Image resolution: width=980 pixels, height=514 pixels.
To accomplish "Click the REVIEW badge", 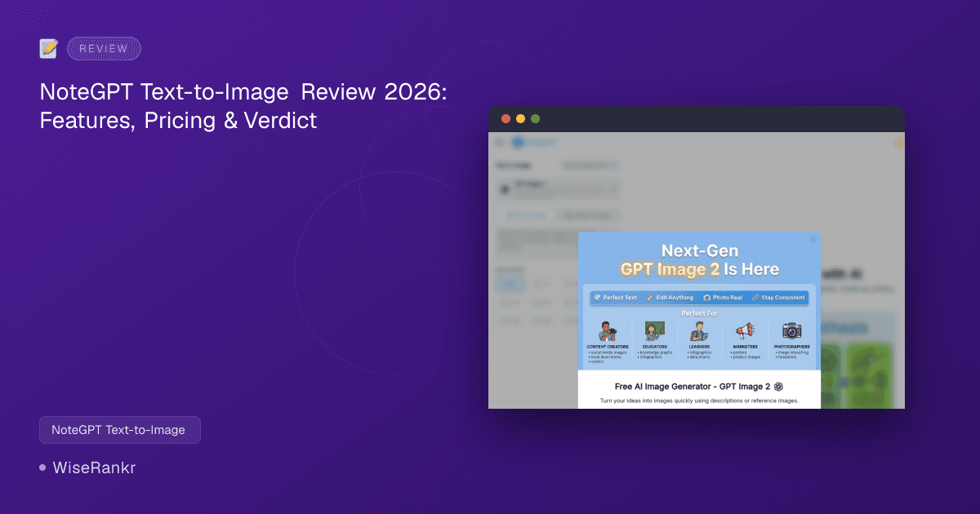I will pyautogui.click(x=104, y=48).
